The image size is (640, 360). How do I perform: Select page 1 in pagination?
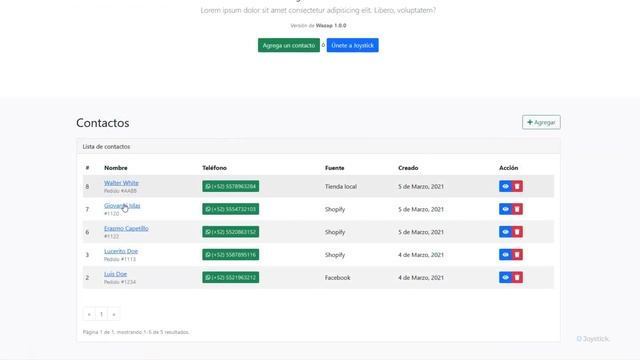tap(101, 314)
